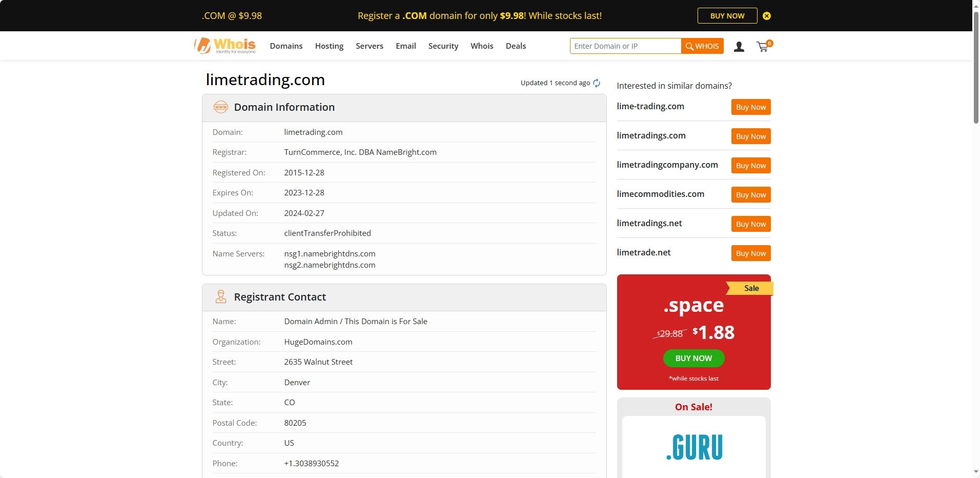Screen dimensions: 980x478
Task: Open the lime-trading.com suggestion
Action: click(650, 106)
